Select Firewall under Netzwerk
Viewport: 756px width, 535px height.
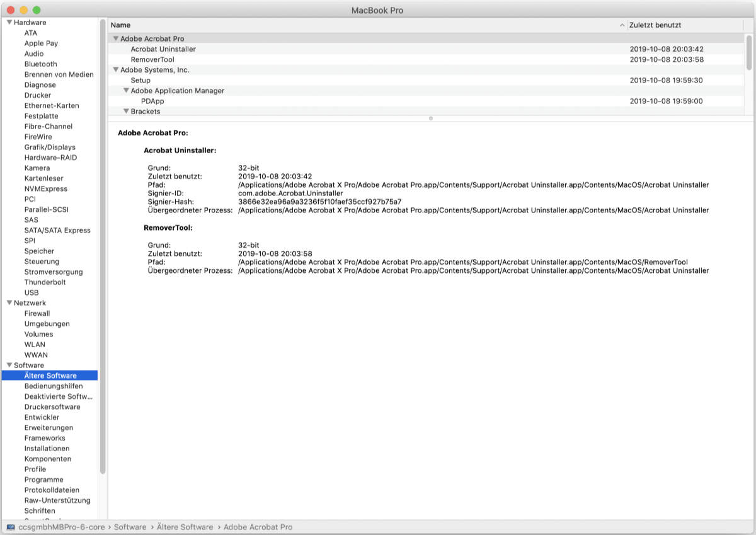pyautogui.click(x=37, y=314)
